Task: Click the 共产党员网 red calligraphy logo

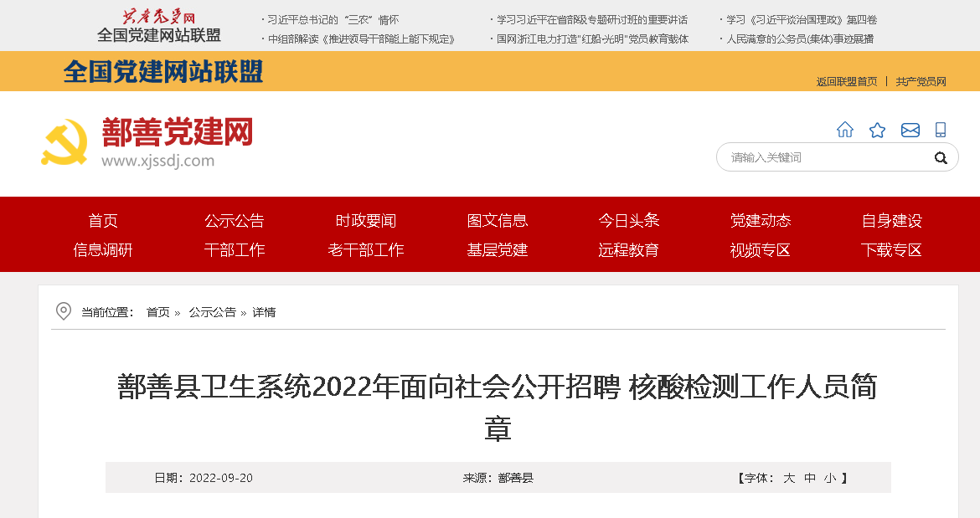Action: 159,16
